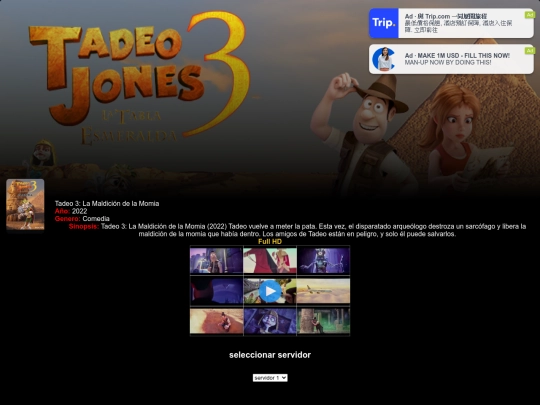Click the green Ad badge on Trip.com ad

530,15
